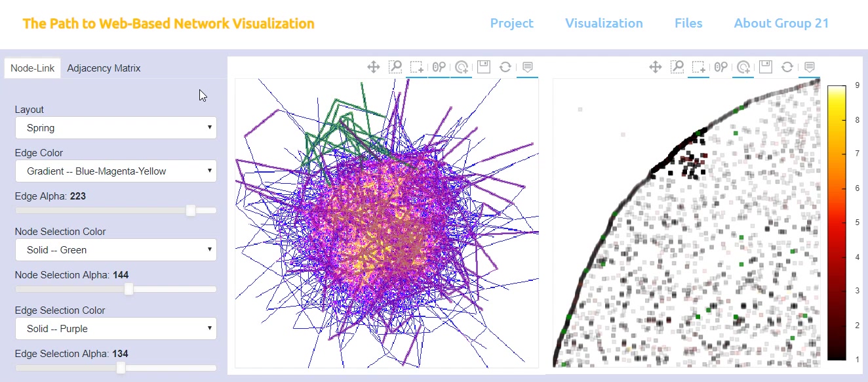Save the node-link graph with floppy disk icon
This screenshot has width=868, height=382.
click(483, 66)
